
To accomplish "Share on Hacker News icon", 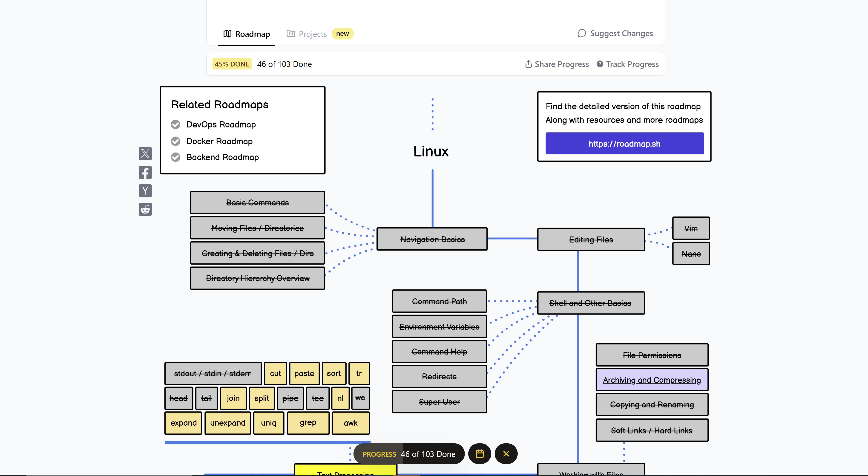I will 145,191.
